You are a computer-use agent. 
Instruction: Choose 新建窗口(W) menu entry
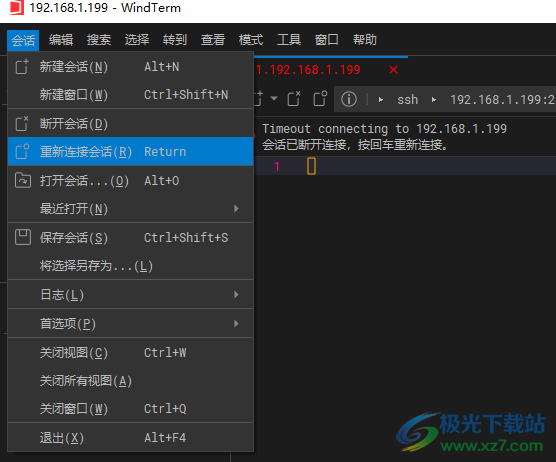[x=130, y=95]
